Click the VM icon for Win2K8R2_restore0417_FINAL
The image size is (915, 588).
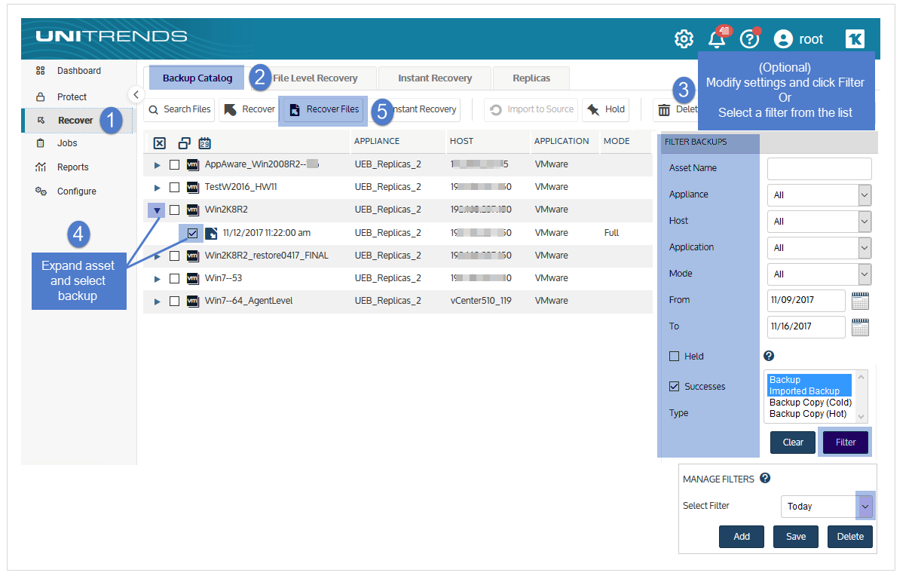[x=193, y=256]
